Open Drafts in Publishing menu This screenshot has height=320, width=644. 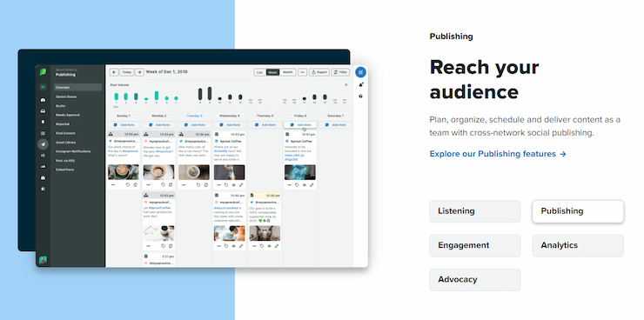tap(60, 106)
